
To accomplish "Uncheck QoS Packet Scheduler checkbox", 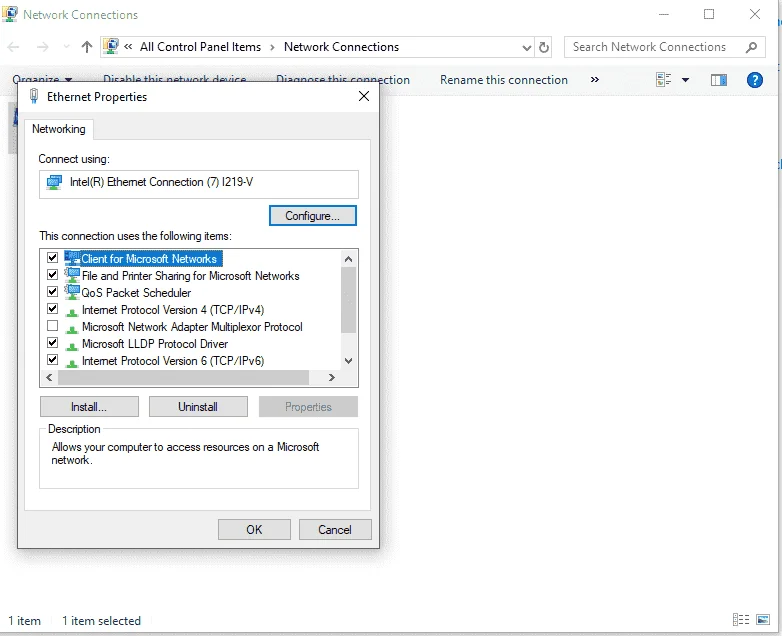I will pyautogui.click(x=52, y=292).
